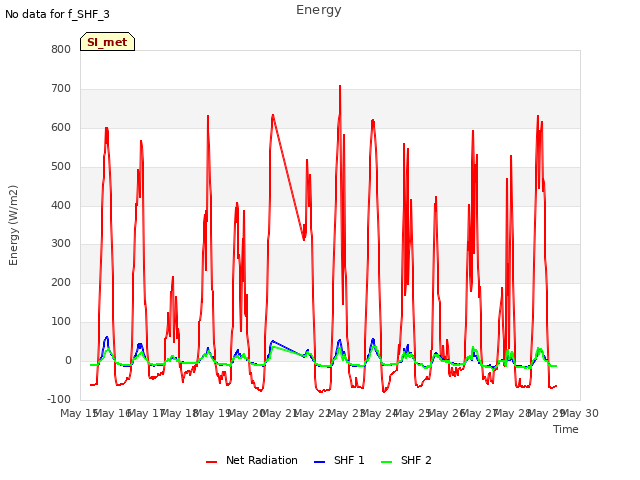
Task: Click the May 15 x-axis tick label
Action: tap(78, 413)
